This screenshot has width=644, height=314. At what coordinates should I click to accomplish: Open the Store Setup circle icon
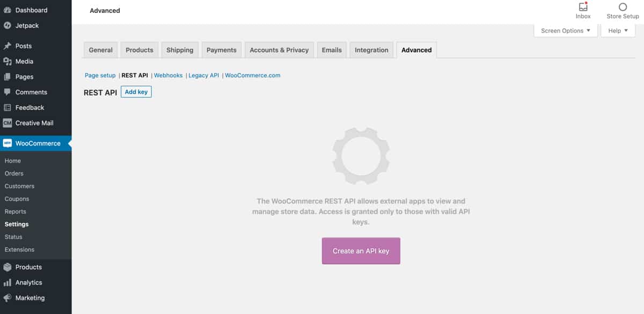623,7
